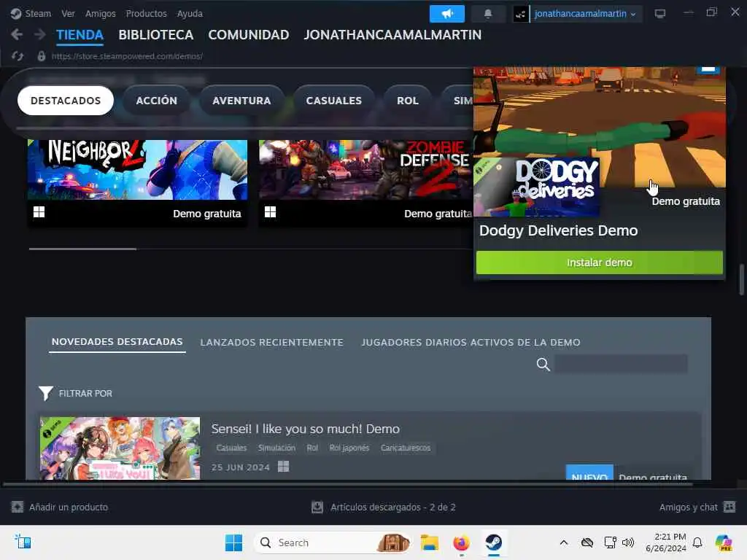Open File Explorer from taskbar

click(x=429, y=542)
